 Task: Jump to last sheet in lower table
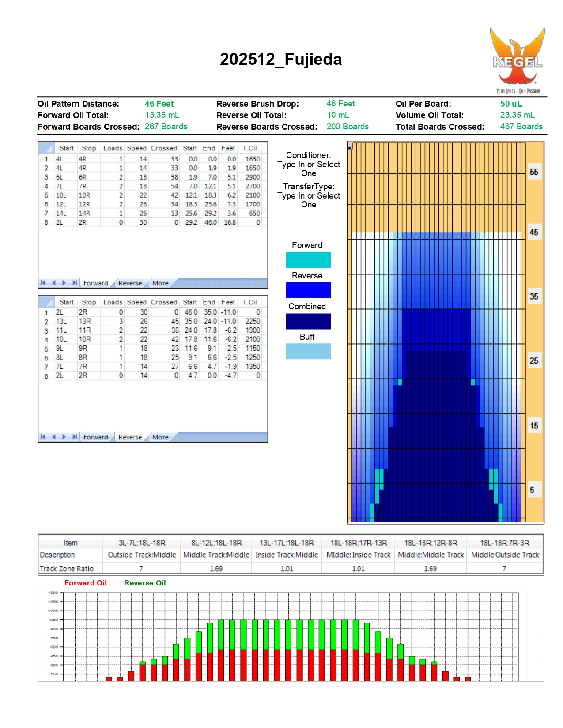click(x=75, y=437)
